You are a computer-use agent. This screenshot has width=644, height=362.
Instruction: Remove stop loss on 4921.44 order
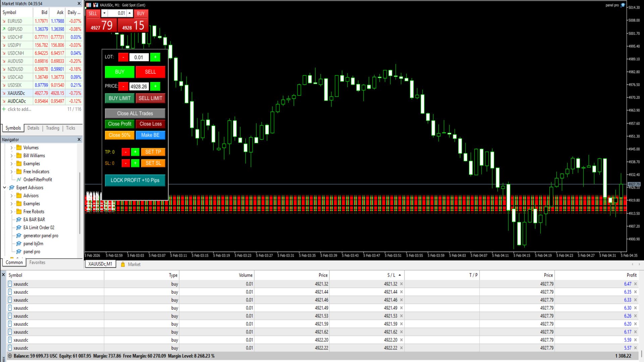[401, 292]
